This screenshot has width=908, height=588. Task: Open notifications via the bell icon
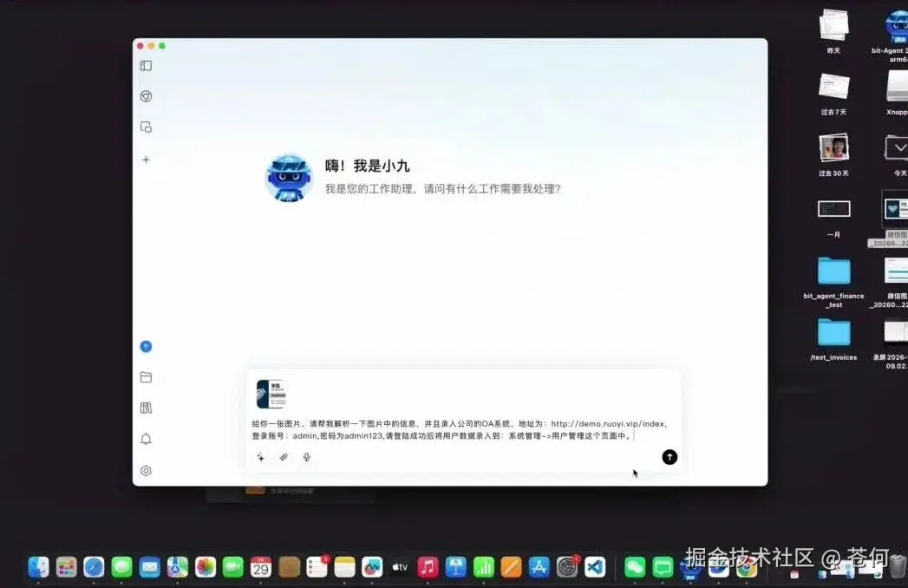[x=146, y=440]
